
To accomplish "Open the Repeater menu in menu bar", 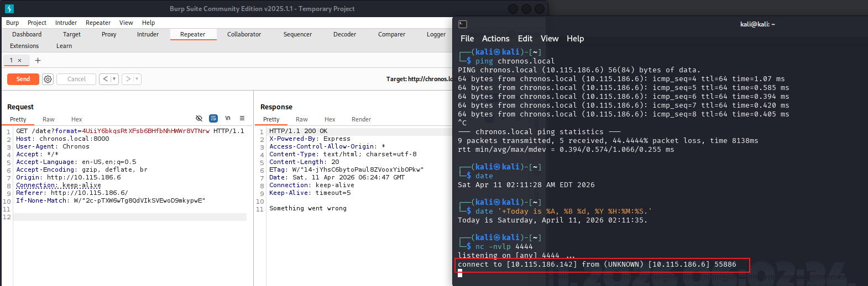I will (x=98, y=23).
